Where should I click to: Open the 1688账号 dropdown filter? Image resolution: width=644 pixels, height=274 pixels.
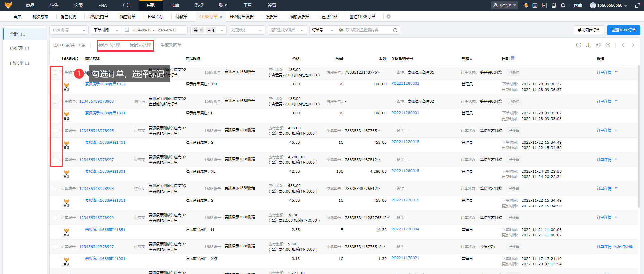(x=69, y=30)
